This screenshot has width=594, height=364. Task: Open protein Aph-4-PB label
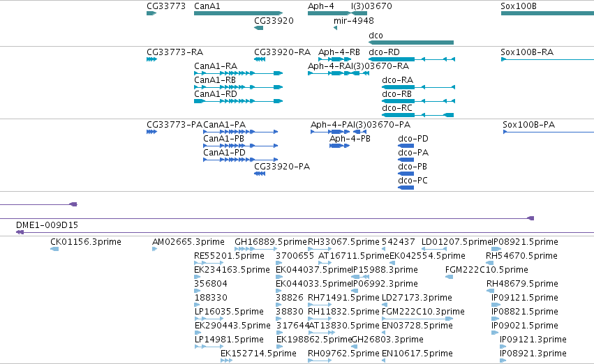(350, 139)
